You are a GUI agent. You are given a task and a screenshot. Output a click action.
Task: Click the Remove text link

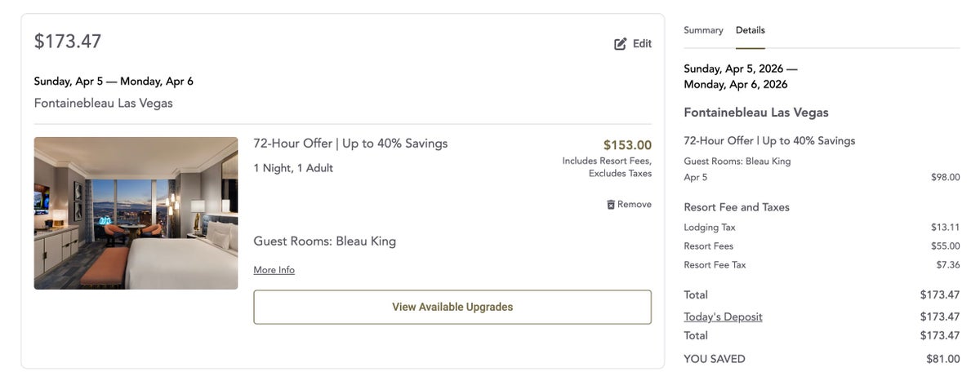coord(635,205)
